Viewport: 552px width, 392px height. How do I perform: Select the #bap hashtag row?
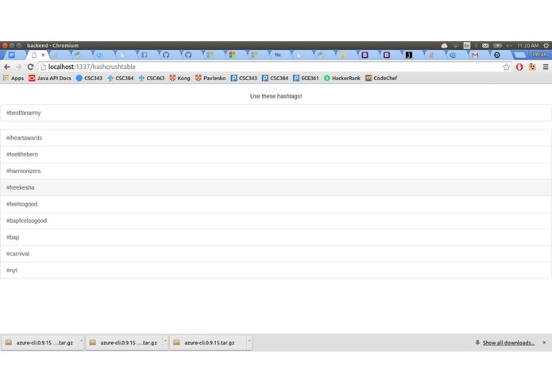click(276, 237)
